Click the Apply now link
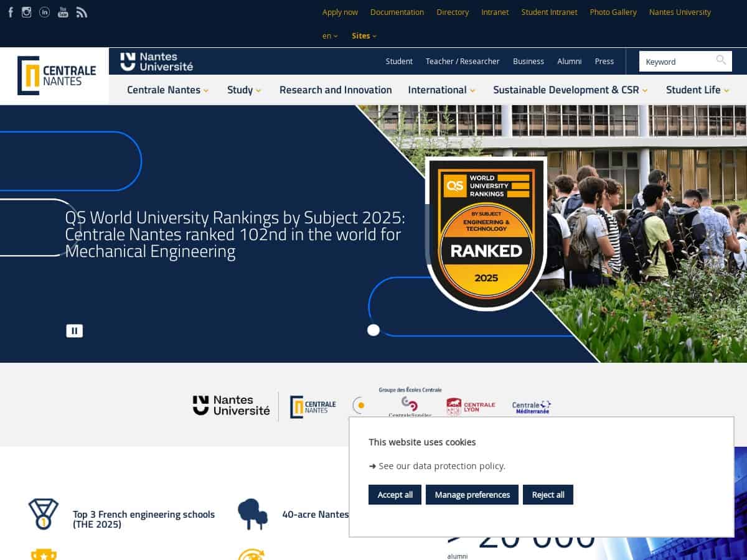The image size is (747, 560). click(340, 12)
